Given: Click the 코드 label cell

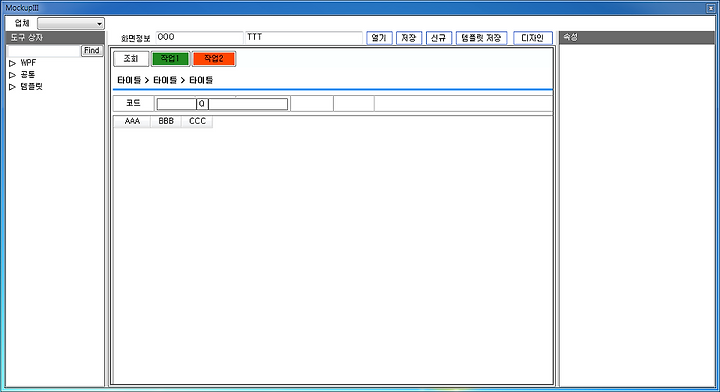Looking at the screenshot, I should [x=134, y=103].
